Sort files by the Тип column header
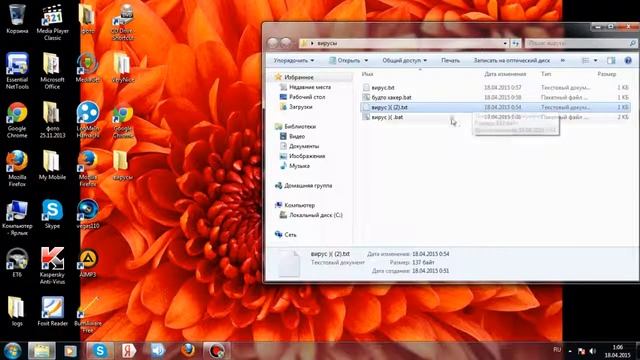Viewport: 640px width, 360px height. pyautogui.click(x=546, y=74)
